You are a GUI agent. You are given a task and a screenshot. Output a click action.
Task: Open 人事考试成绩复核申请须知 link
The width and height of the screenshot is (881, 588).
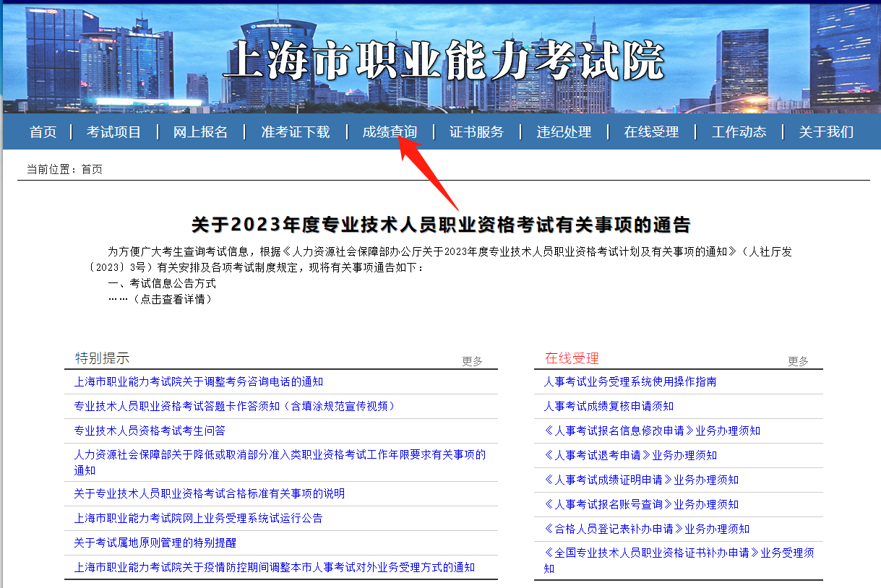coord(609,406)
